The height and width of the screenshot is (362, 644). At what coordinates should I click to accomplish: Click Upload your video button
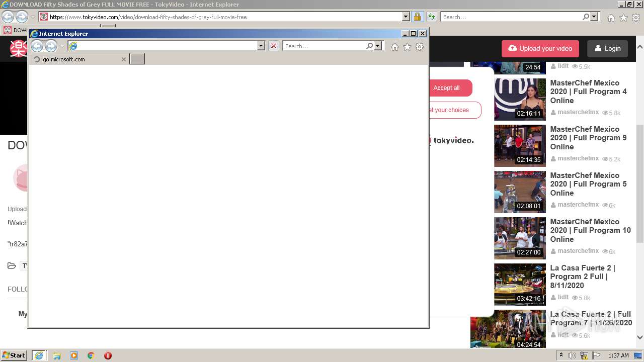(x=540, y=48)
